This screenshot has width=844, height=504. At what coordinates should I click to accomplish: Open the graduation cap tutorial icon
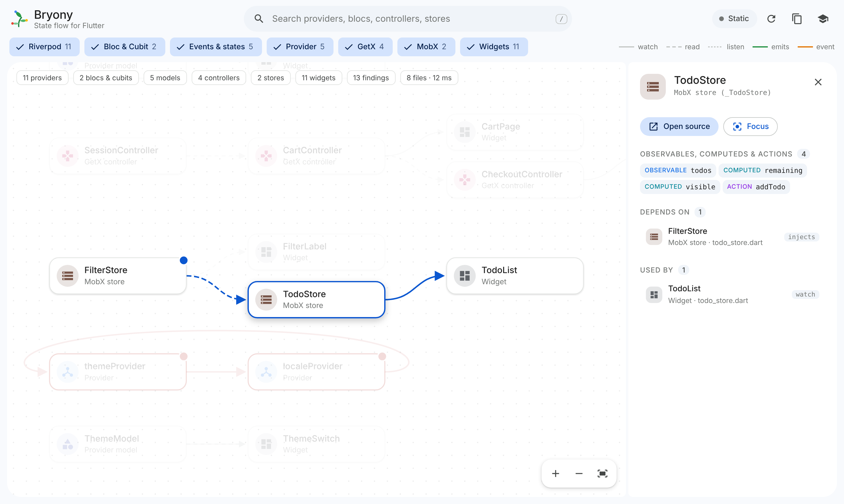[x=823, y=19]
